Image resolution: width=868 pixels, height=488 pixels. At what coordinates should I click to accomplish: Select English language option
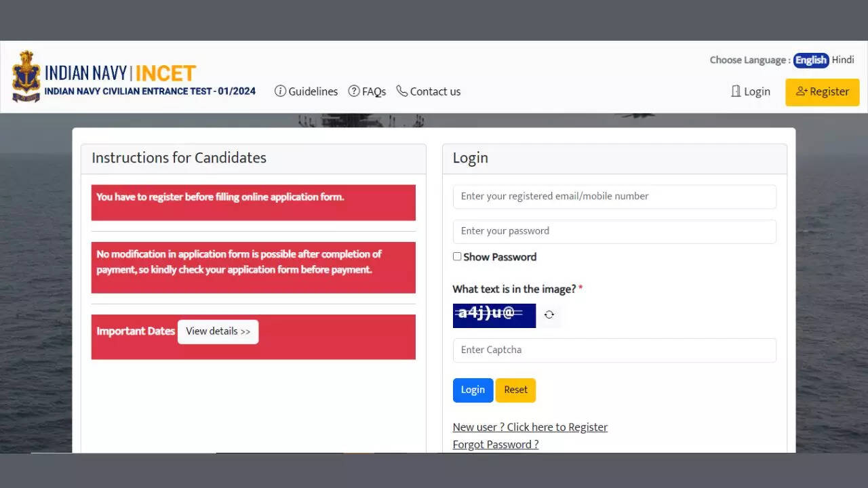click(x=811, y=60)
